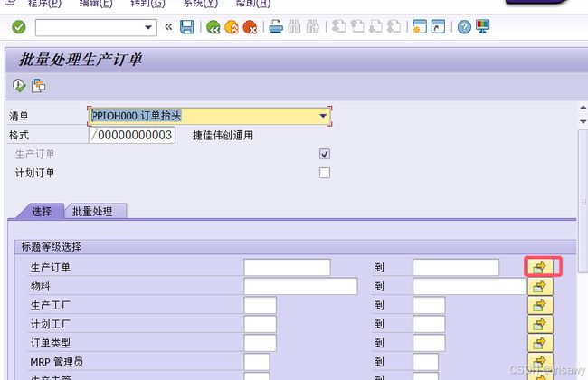Click the 捷佳伟创通用 layout description text
This screenshot has width=588, height=380.
click(x=223, y=136)
